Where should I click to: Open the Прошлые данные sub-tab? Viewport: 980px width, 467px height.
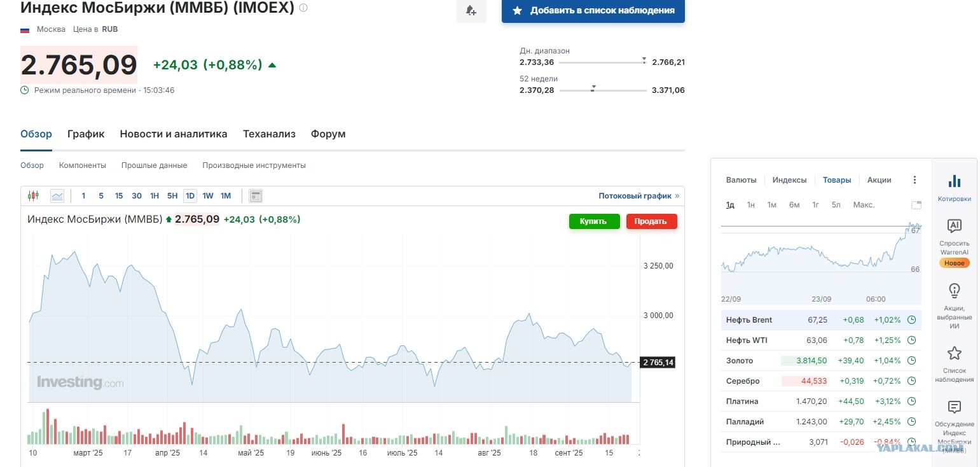pos(155,165)
